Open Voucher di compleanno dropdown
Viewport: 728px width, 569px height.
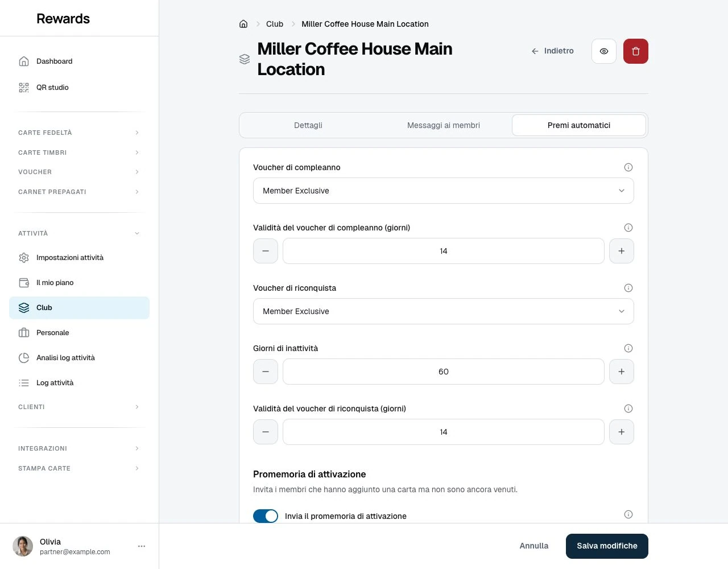(444, 191)
